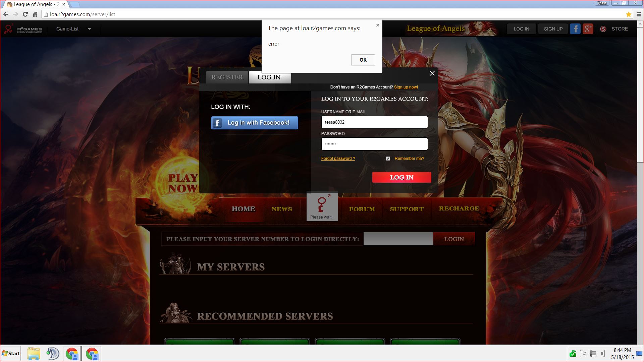Viewport: 644px width, 362px height.
Task: Click the R2Games logo
Action: tap(23, 29)
